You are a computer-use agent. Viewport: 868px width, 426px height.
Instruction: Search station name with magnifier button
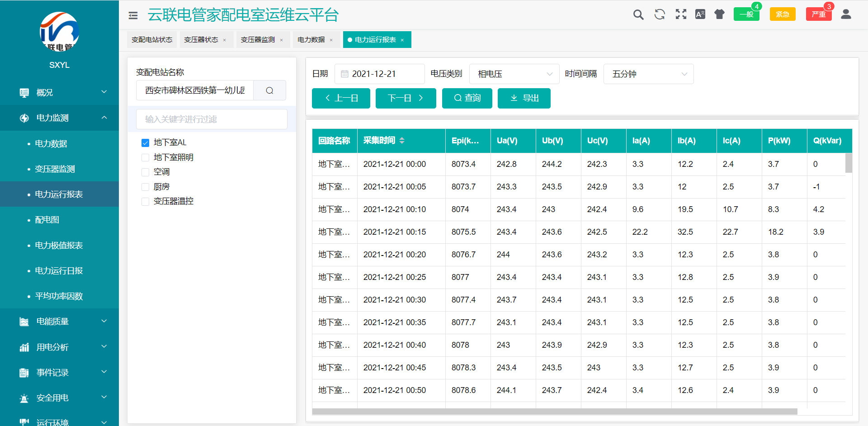269,90
